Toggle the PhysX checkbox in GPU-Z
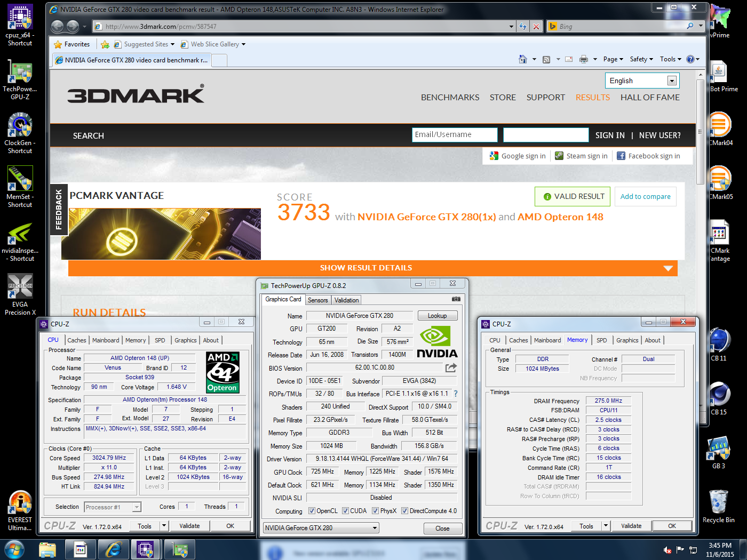The image size is (747, 560). (x=375, y=510)
